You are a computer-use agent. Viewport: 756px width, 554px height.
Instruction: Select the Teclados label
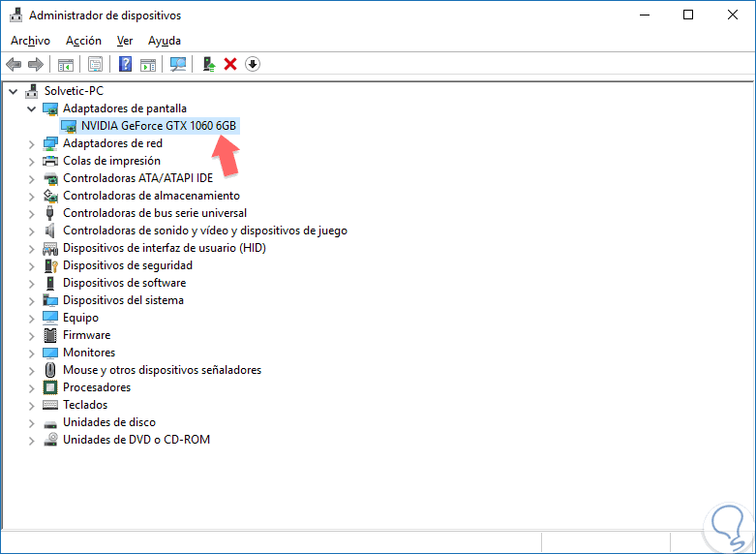point(85,405)
